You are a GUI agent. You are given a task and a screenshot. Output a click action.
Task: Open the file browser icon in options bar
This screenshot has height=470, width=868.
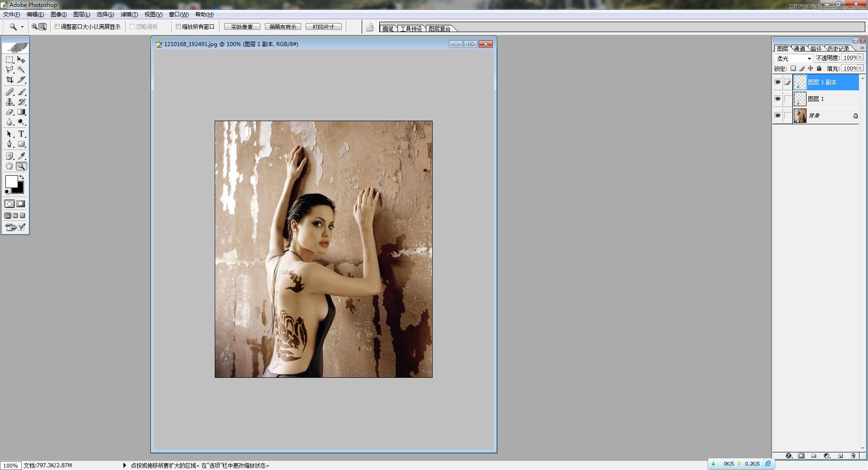tap(370, 27)
